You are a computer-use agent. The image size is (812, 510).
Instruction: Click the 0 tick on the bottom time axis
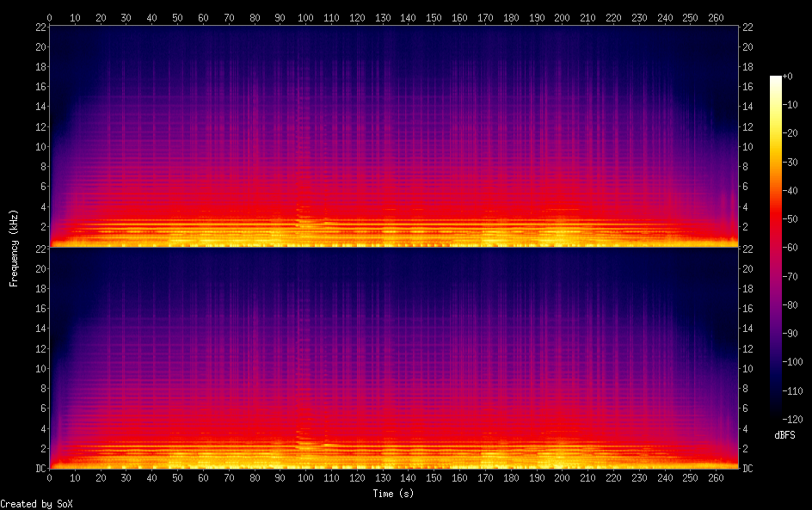pyautogui.click(x=50, y=477)
